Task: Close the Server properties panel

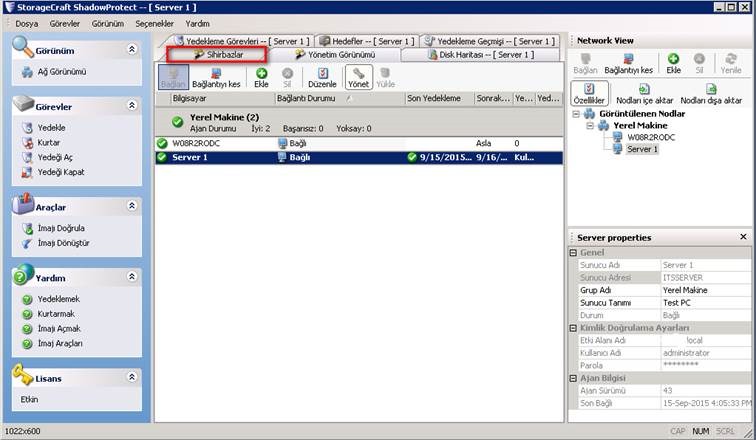Action: pos(743,237)
